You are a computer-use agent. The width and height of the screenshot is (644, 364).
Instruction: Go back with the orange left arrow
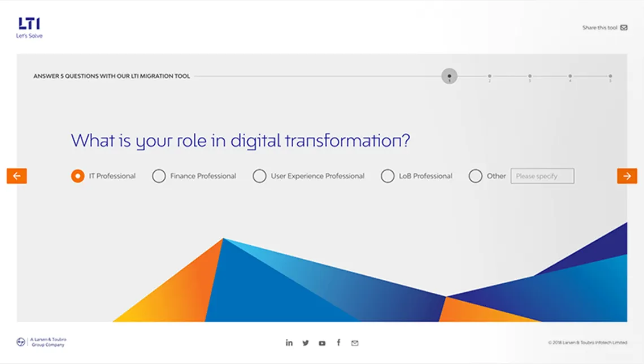pyautogui.click(x=17, y=176)
